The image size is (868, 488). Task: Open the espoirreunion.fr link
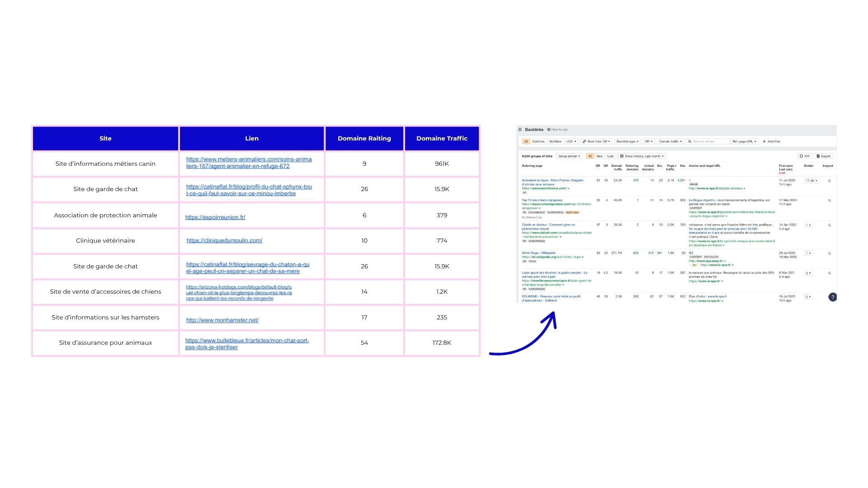(x=215, y=217)
